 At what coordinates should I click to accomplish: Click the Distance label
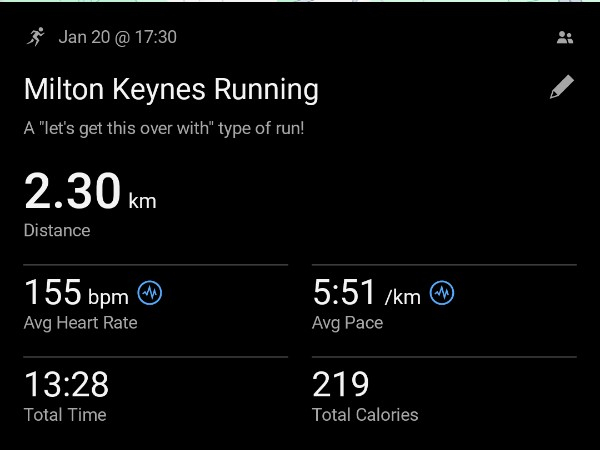(57, 230)
